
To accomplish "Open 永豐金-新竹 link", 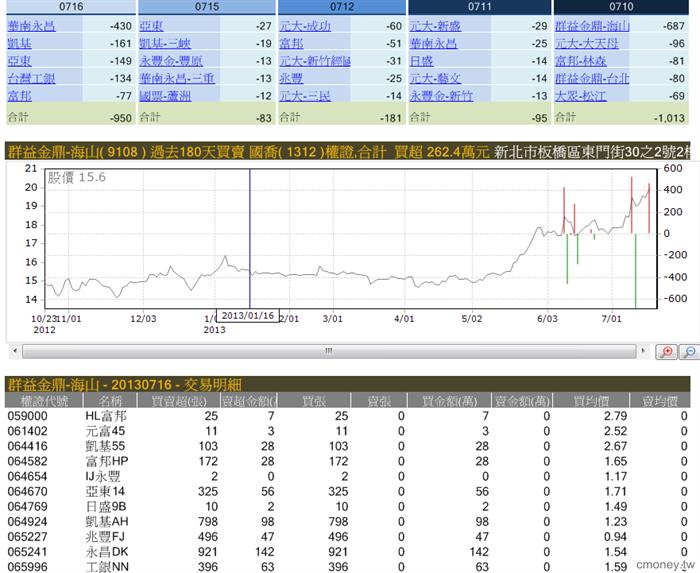I will point(442,96).
